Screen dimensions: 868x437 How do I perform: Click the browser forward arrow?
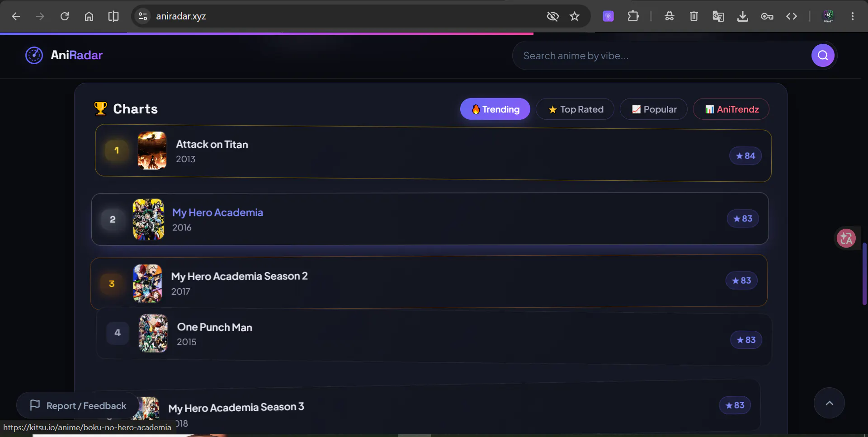40,16
